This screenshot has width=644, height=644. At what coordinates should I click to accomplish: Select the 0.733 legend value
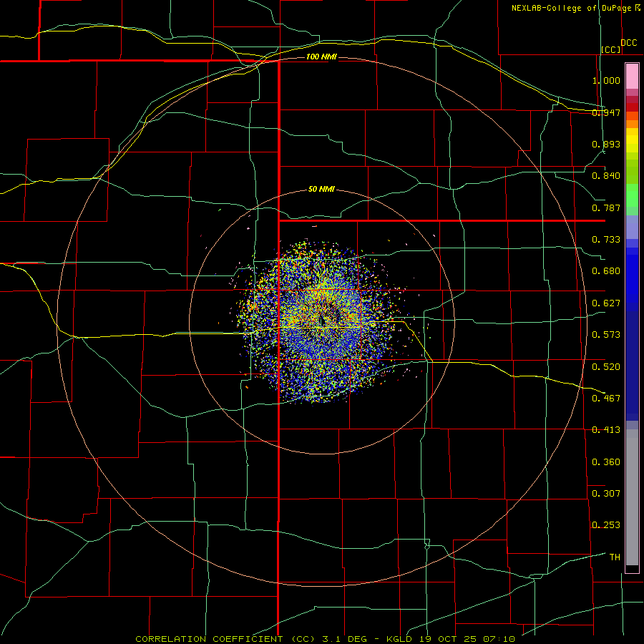tap(606, 240)
